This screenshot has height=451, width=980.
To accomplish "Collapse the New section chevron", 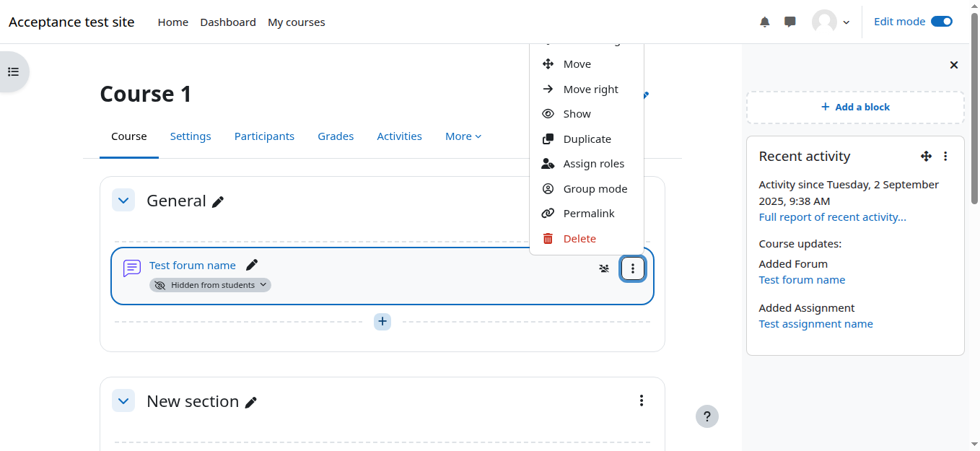I will tap(123, 401).
